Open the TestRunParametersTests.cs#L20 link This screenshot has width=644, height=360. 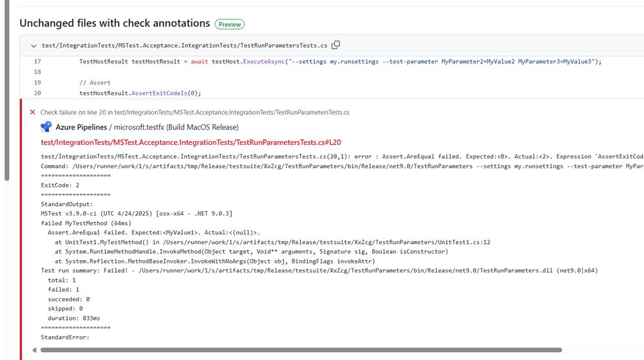click(191, 142)
